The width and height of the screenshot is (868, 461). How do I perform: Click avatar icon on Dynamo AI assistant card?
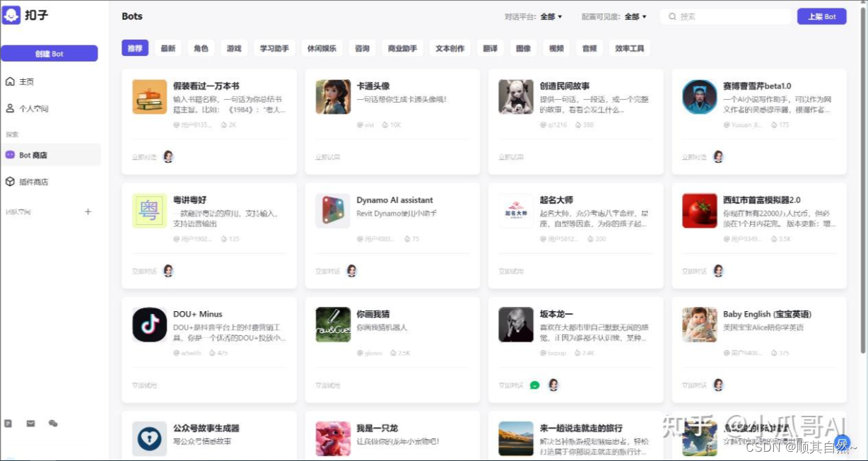pos(351,271)
